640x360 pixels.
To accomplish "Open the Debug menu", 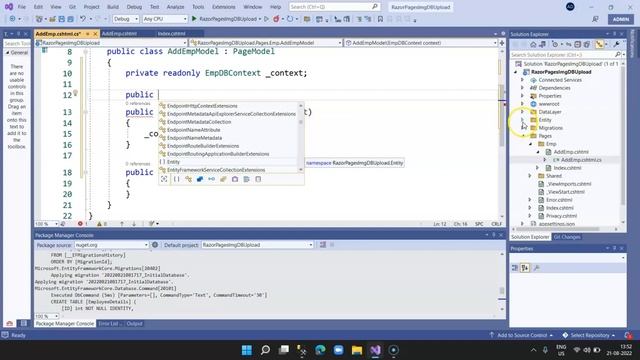I will [x=134, y=7].
